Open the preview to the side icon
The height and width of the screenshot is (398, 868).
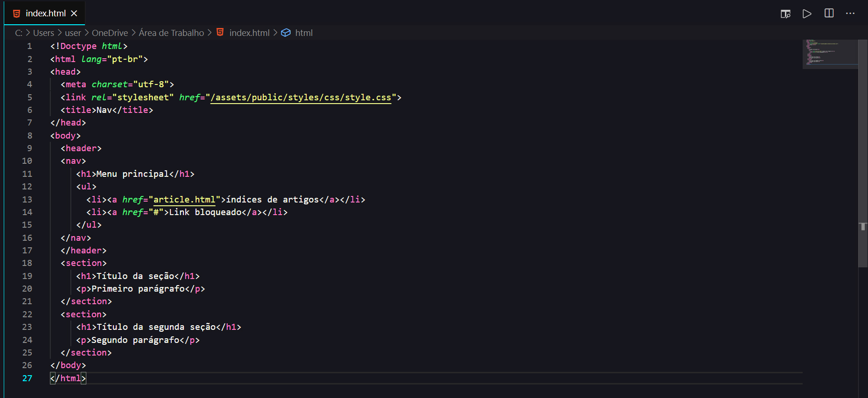coord(785,14)
